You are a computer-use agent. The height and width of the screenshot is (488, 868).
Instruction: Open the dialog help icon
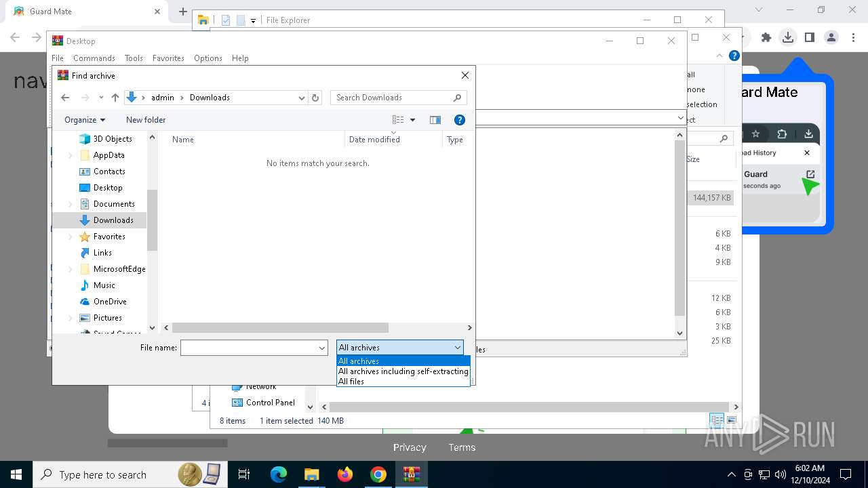pyautogui.click(x=459, y=120)
